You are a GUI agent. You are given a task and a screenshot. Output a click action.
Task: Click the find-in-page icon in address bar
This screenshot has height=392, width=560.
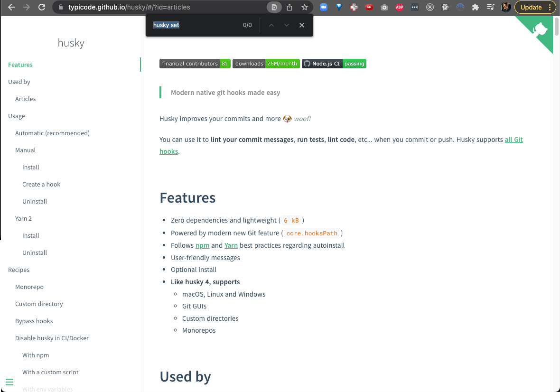click(274, 7)
